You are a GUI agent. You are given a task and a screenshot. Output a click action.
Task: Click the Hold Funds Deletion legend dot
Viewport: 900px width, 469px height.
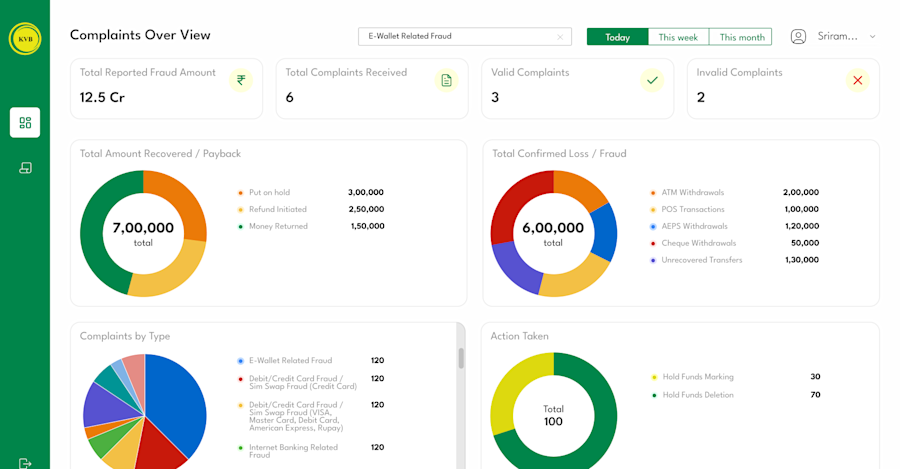coord(654,395)
